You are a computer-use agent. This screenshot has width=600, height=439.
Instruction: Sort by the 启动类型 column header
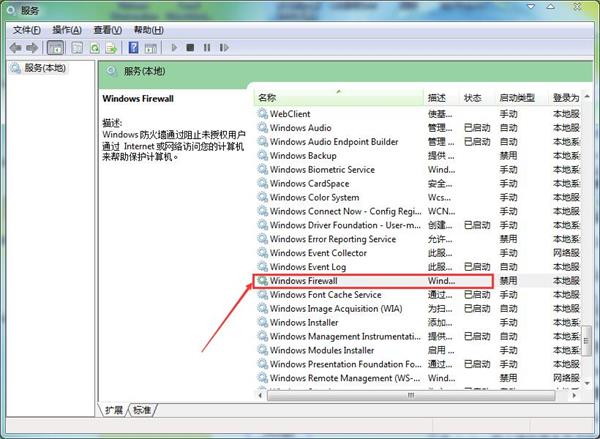(x=522, y=98)
